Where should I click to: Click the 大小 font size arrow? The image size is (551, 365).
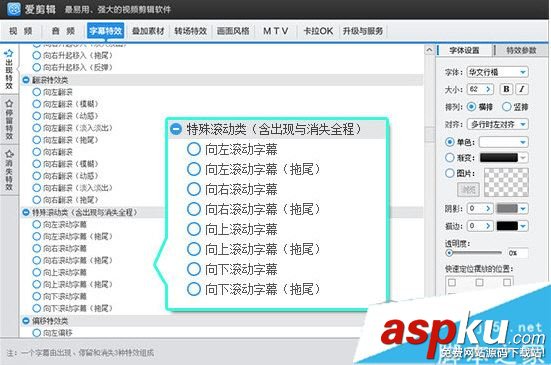[x=488, y=89]
